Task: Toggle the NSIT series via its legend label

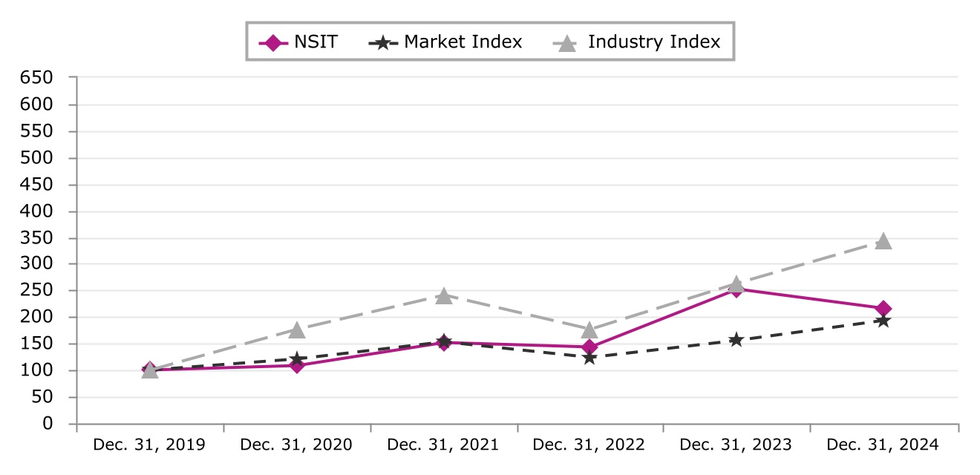Action: tap(317, 42)
